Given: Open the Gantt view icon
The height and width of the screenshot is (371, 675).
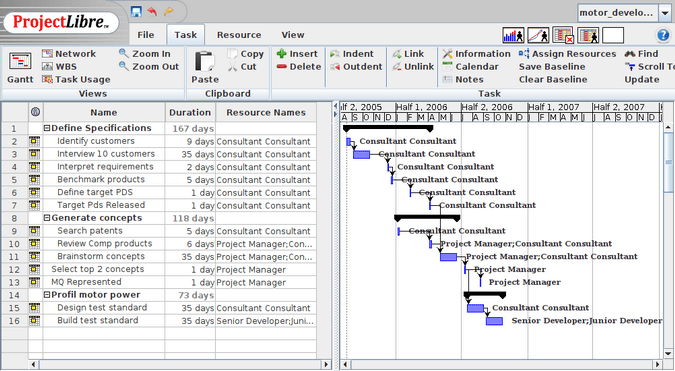Looking at the screenshot, I should tap(20, 62).
